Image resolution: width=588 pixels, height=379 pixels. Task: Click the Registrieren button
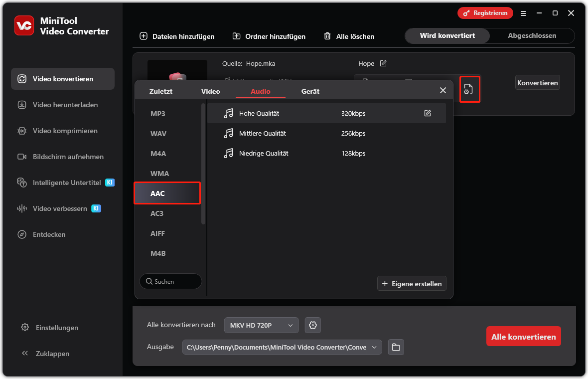(x=485, y=13)
